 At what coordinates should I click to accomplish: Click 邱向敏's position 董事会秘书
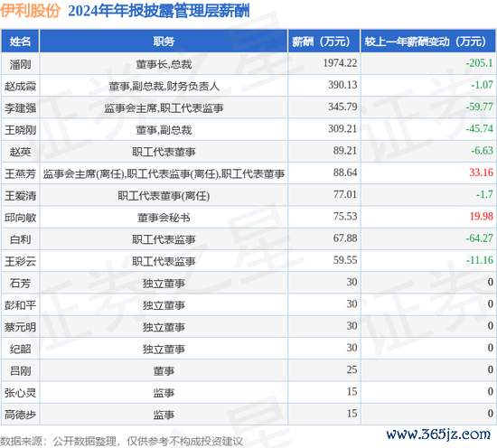pos(164,218)
